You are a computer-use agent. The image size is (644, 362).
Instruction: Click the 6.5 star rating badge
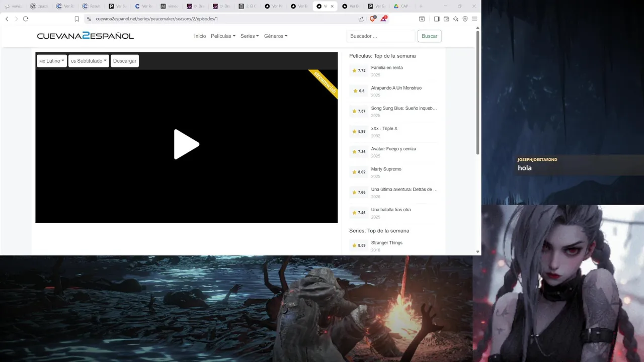click(x=359, y=91)
